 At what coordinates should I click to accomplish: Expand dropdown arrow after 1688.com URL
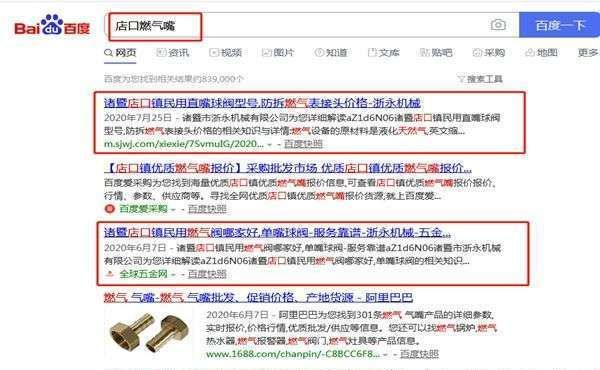click(386, 355)
